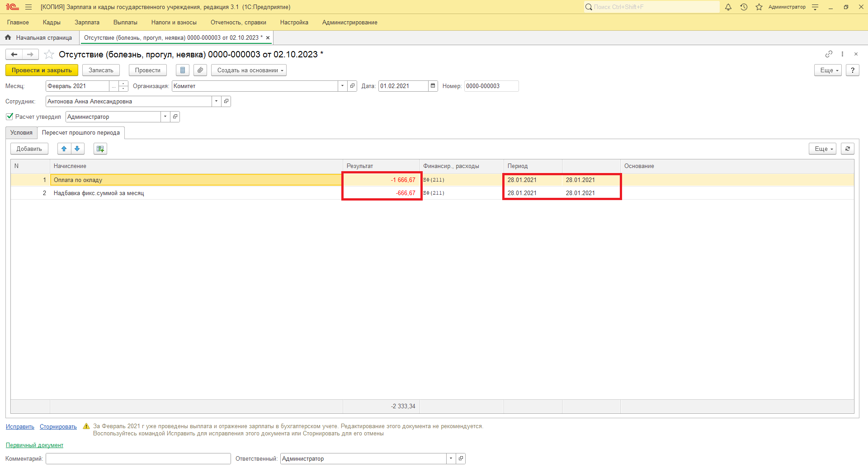868x467 pixels.
Task: Copy link to this document
Action: pos(829,54)
